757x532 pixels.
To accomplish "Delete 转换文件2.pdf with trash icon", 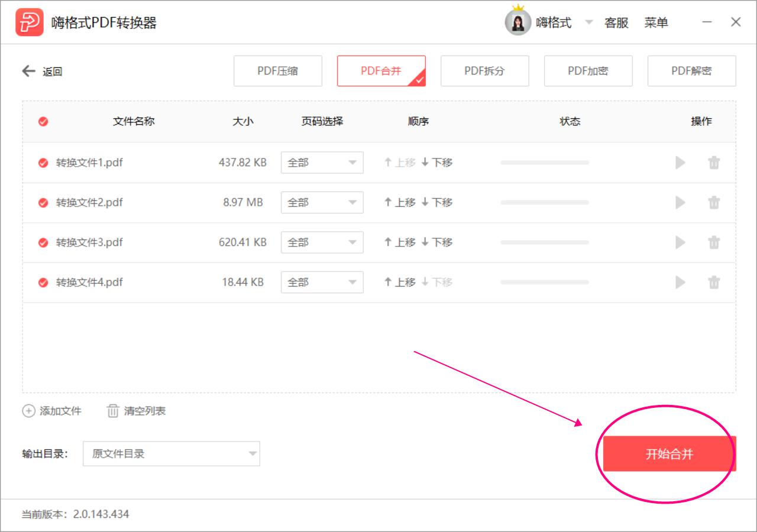I will tap(714, 202).
